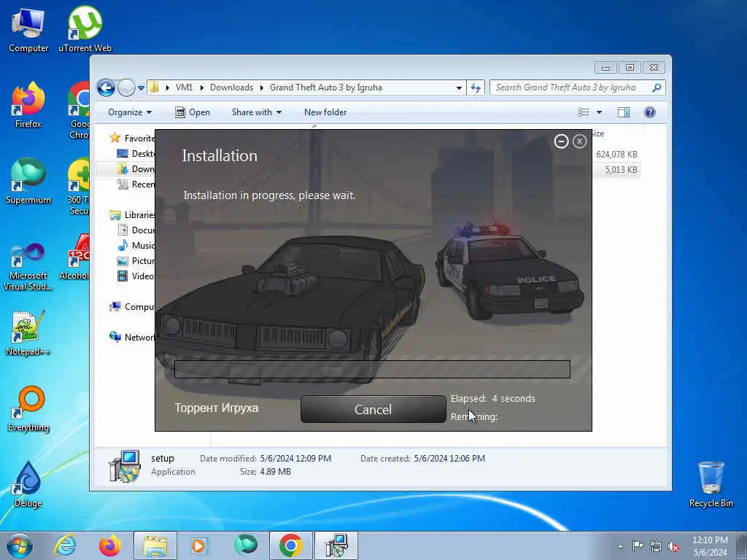Click the 5,013 KB file size cell
This screenshot has width=747, height=560.
(x=621, y=169)
